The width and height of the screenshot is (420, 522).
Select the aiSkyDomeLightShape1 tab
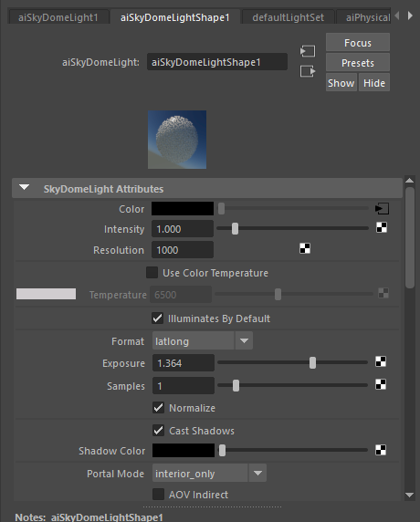point(175,17)
